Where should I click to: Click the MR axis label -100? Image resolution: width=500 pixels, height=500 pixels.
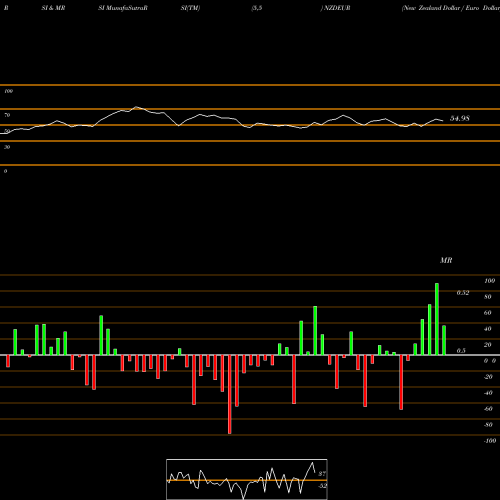coord(489,441)
